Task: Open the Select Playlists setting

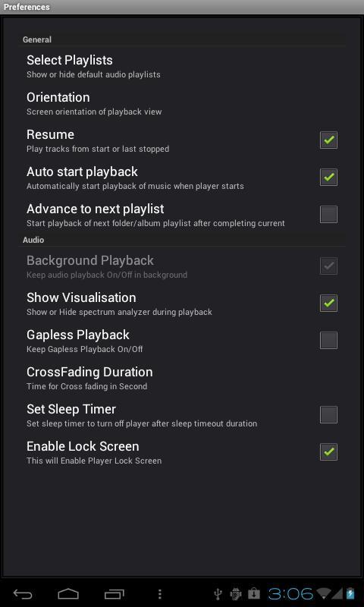Action: pos(182,66)
